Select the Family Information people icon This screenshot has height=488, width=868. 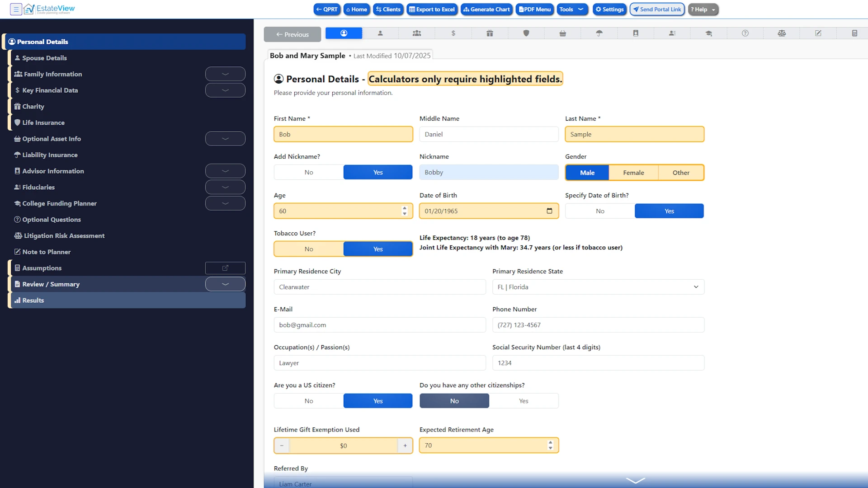[x=416, y=33]
